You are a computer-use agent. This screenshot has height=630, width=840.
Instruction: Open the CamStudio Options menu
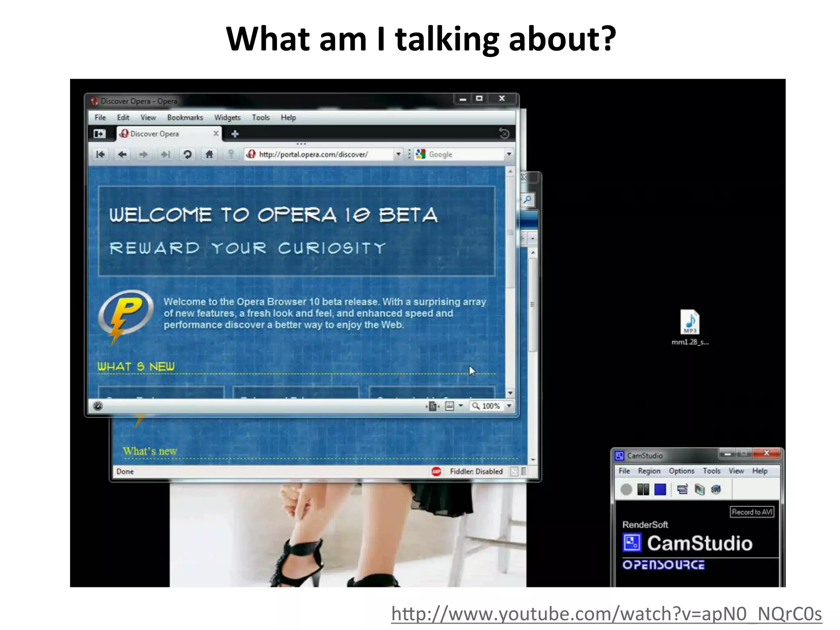pos(681,471)
